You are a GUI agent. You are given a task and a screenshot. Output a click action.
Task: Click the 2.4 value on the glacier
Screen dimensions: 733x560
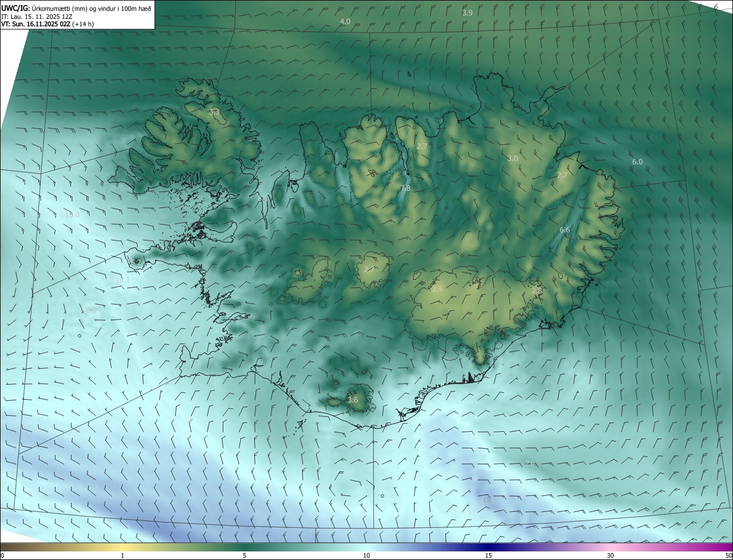pyautogui.click(x=437, y=289)
